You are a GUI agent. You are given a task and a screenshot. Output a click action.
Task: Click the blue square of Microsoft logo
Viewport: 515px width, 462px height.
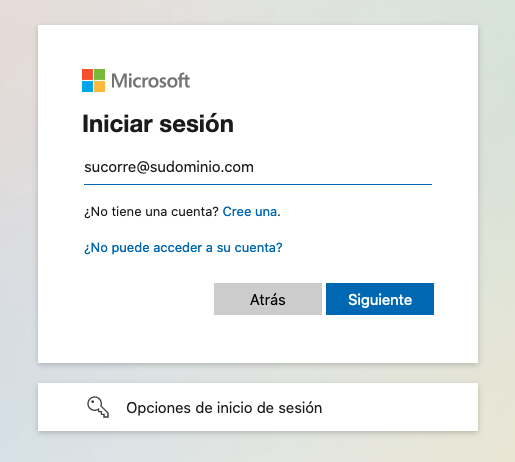[x=87, y=86]
